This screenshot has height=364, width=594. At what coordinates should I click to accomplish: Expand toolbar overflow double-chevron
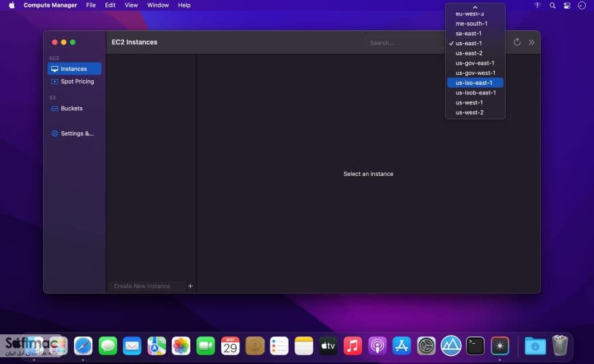(531, 42)
